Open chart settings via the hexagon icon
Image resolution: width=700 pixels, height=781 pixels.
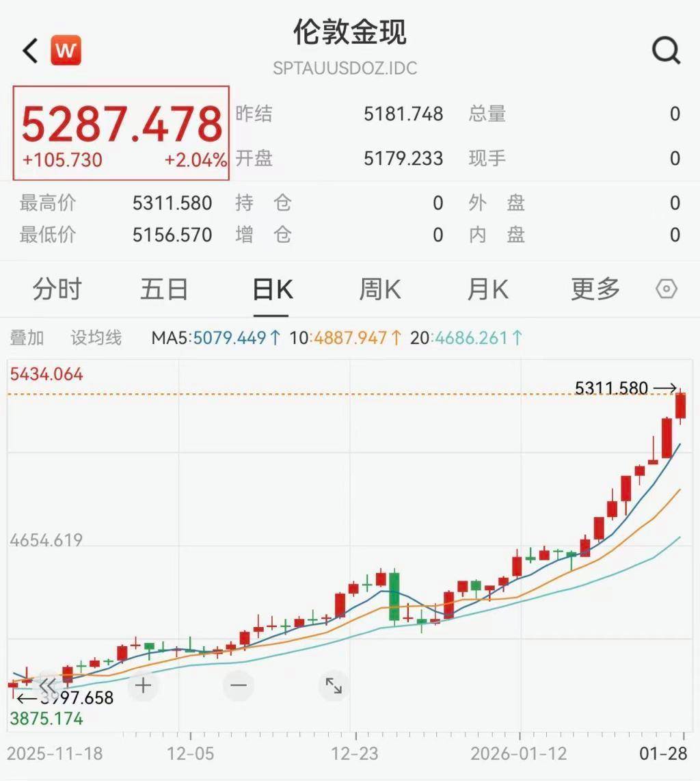click(667, 289)
